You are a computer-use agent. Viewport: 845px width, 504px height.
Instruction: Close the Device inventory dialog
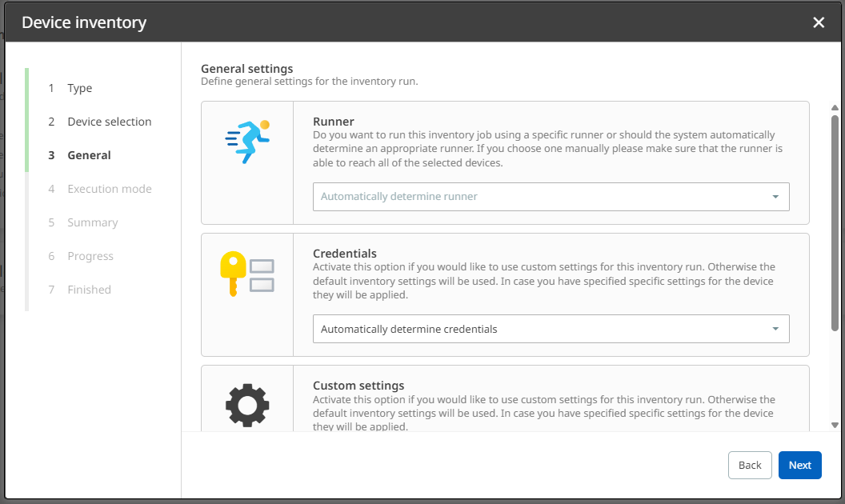(819, 22)
